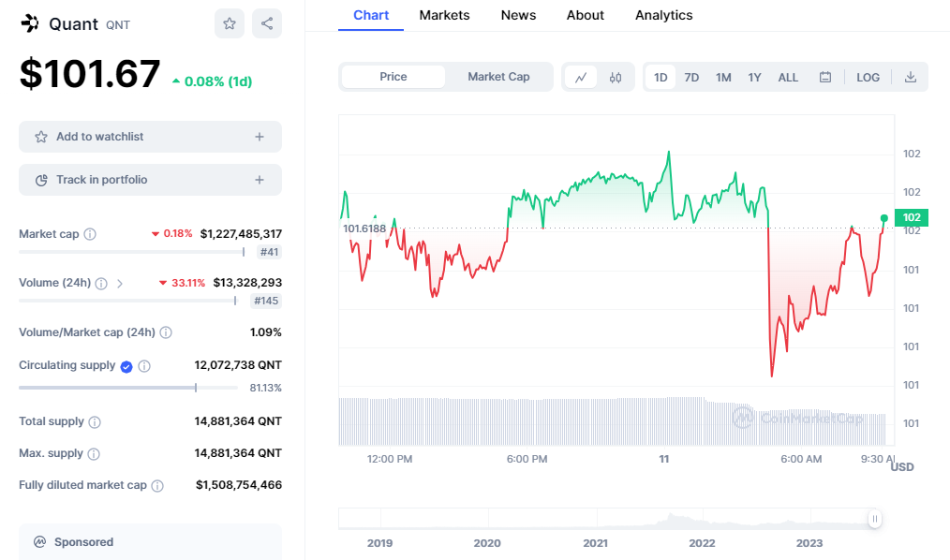Show Fully diluted market cap info icon
The height and width of the screenshot is (560, 950).
coord(156,485)
